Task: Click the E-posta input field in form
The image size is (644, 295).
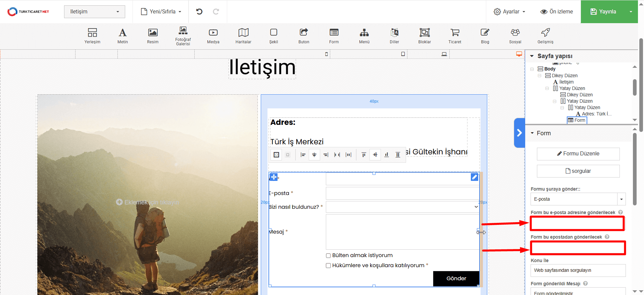Action: [x=402, y=193]
